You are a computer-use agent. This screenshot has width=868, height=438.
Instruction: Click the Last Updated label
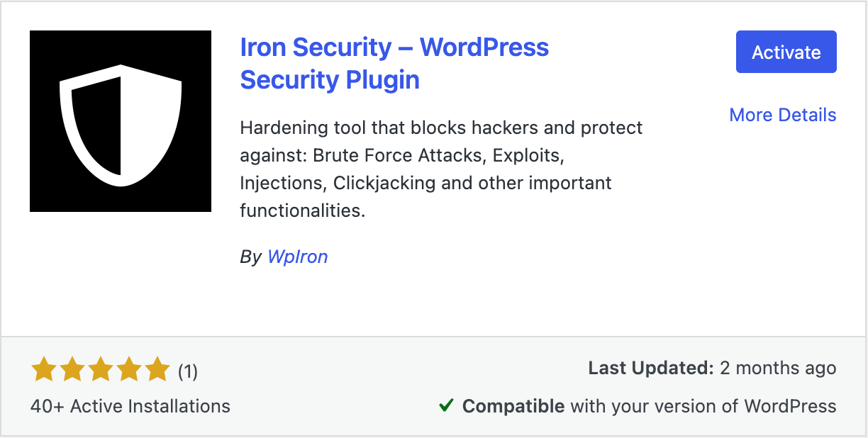[650, 369]
